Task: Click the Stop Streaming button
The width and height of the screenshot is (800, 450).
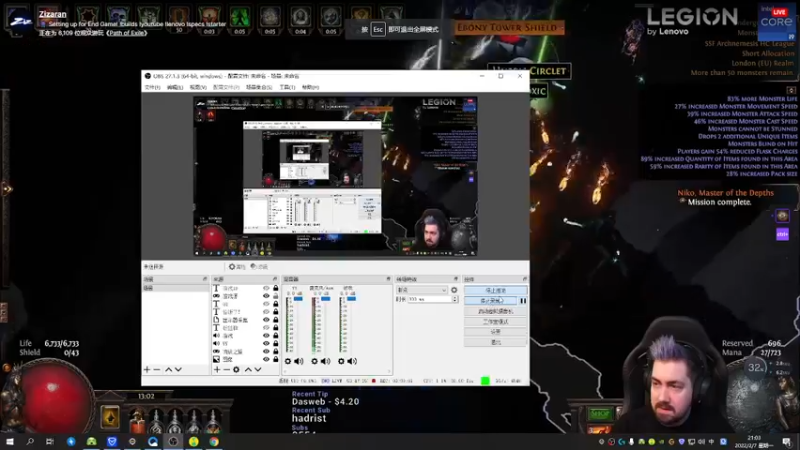Action: [x=495, y=290]
